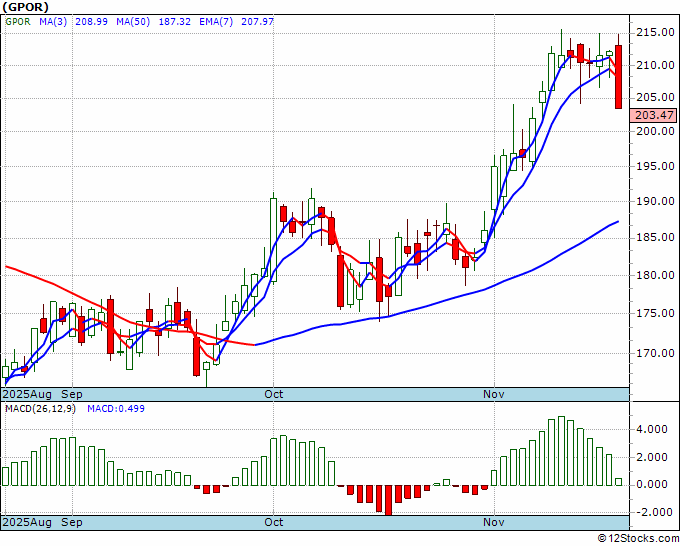Click the 207.97 EMA(7) value
The image size is (680, 546).
[258, 21]
